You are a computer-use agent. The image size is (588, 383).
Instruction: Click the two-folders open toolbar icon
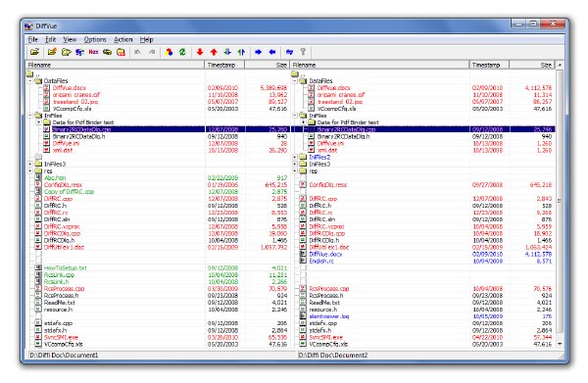[x=66, y=52]
